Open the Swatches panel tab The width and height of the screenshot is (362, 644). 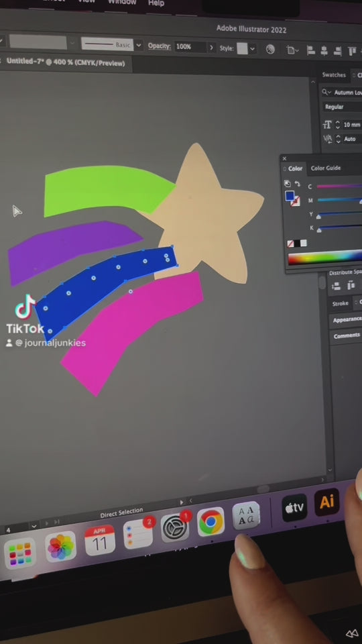[x=334, y=74]
